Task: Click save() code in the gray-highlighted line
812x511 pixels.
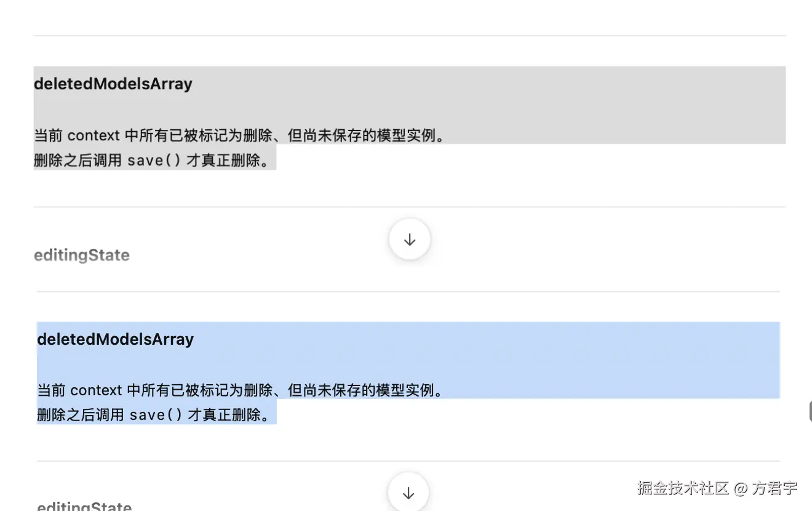Action: 154,161
